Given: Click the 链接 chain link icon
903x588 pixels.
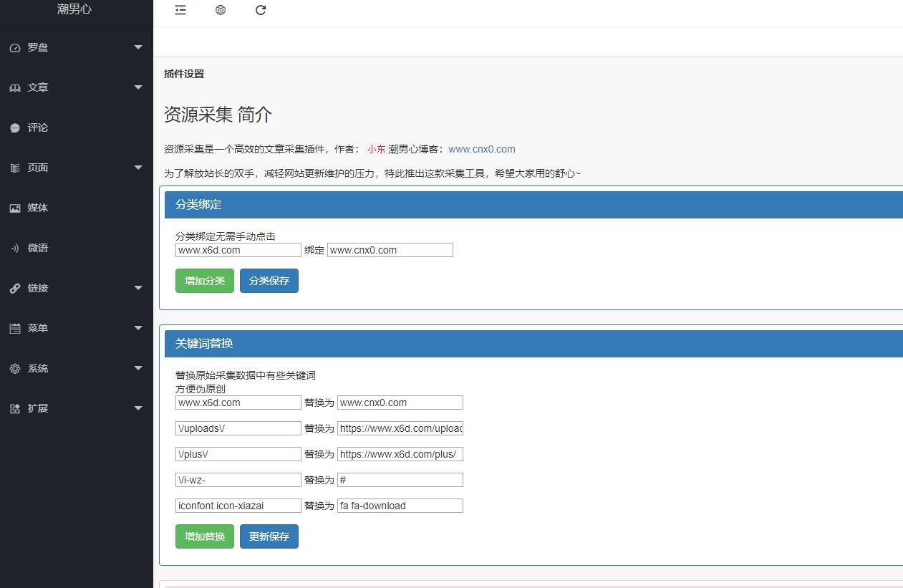Looking at the screenshot, I should 16,288.
